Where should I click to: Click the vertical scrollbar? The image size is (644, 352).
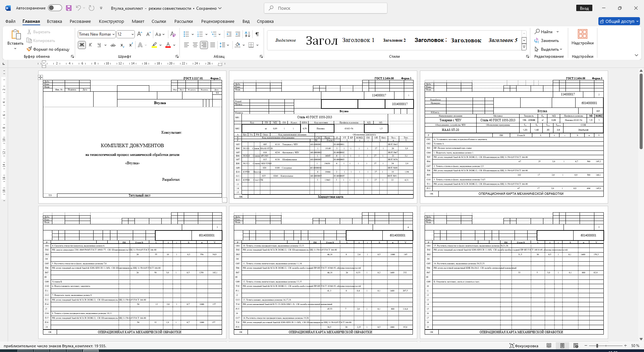(641, 111)
